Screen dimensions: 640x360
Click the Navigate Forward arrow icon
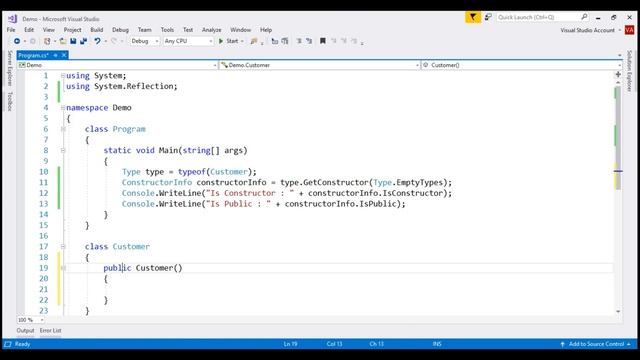coord(33,41)
